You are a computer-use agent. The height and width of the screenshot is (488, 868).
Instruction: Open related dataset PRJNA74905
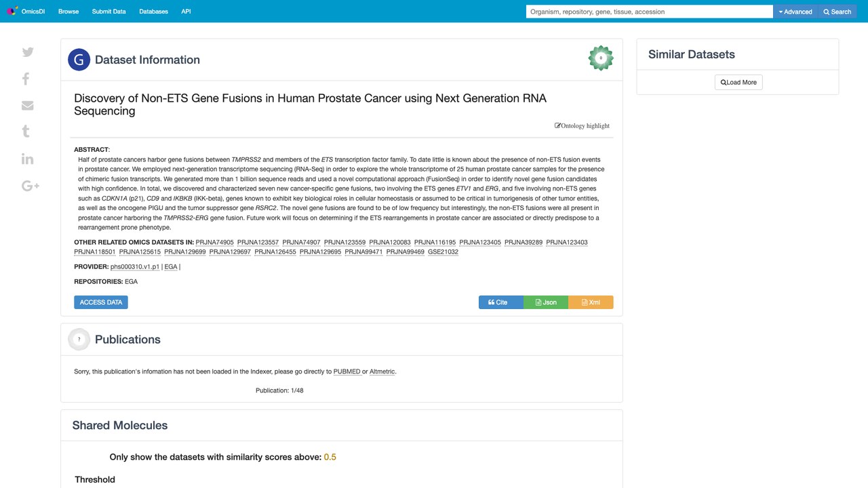(214, 242)
